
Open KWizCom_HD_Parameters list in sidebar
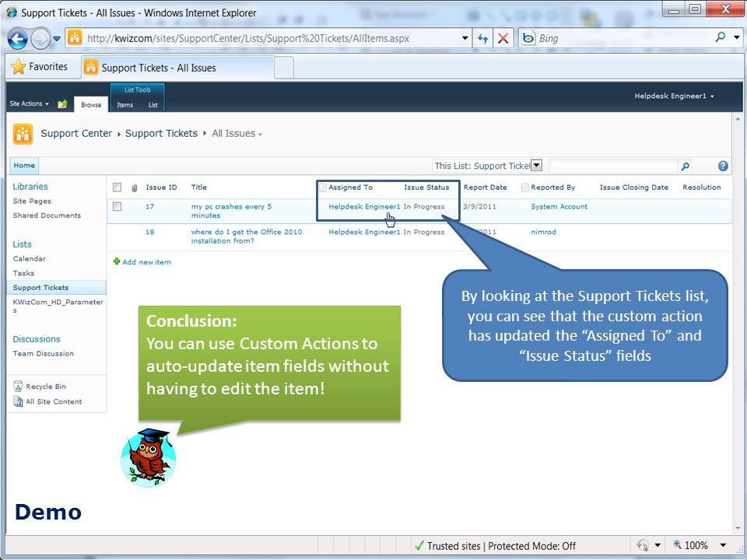(58, 305)
